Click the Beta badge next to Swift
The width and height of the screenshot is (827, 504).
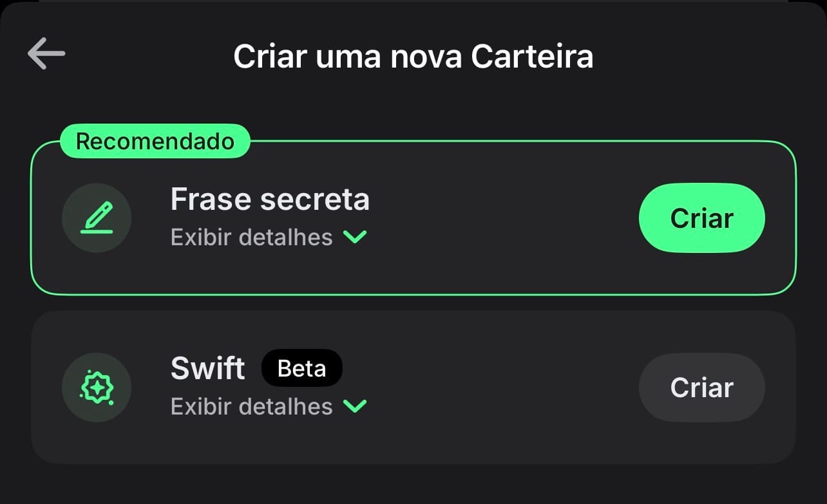click(302, 368)
